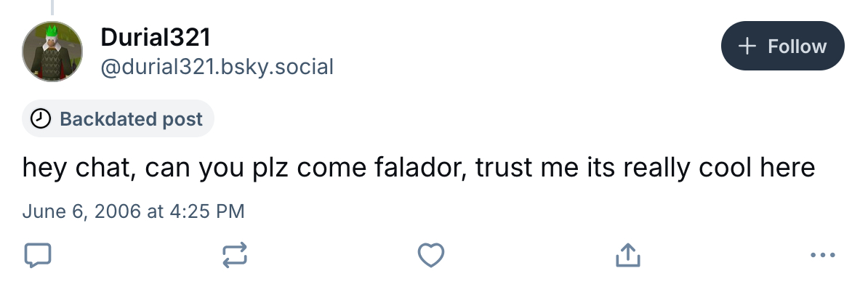Viewport: 868px width, 292px height.
Task: Repost this post using the arrows icon
Action: pyautogui.click(x=234, y=255)
